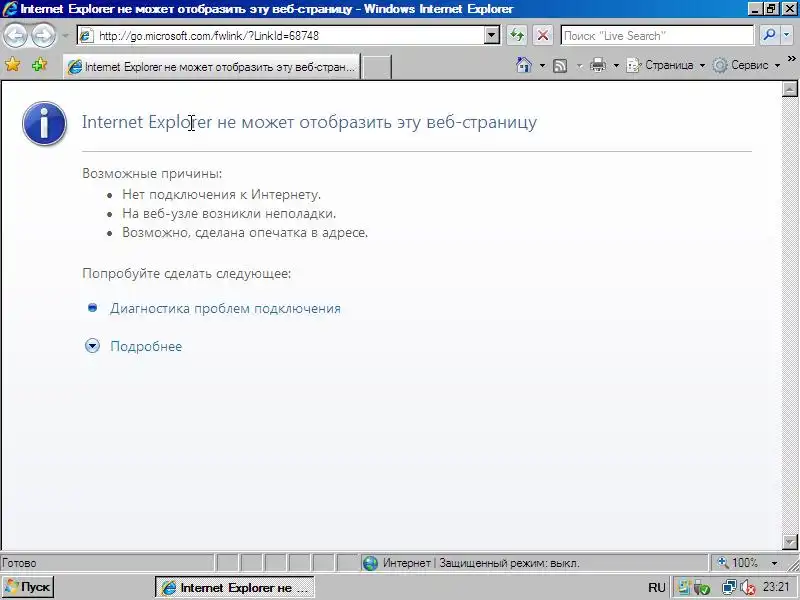
Task: Select Internet Explorer taskbar button
Action: click(235, 588)
